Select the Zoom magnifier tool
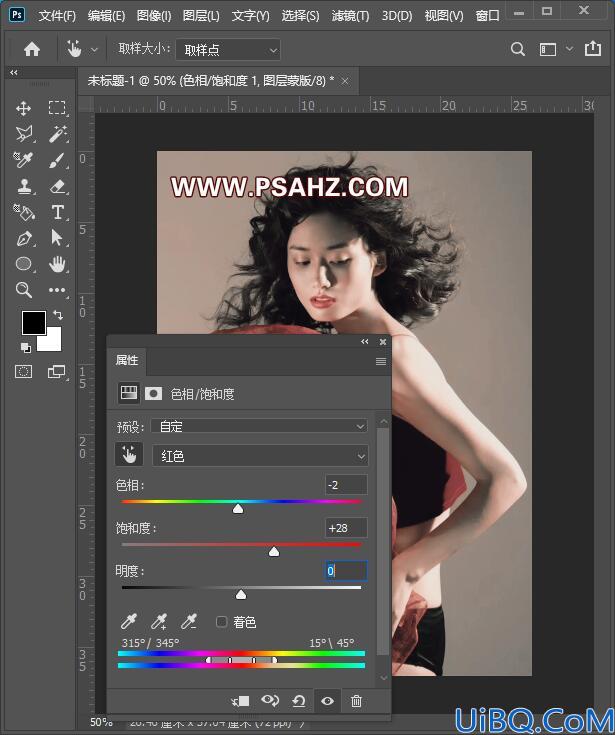Screen dimensions: 615x735 pos(23,290)
